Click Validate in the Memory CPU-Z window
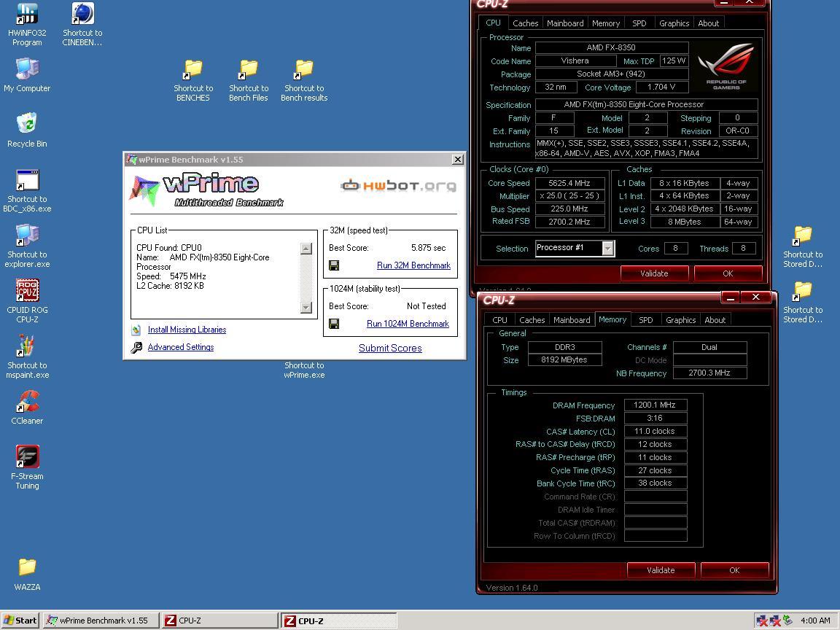Screen dimensions: 840x630 click(661, 570)
